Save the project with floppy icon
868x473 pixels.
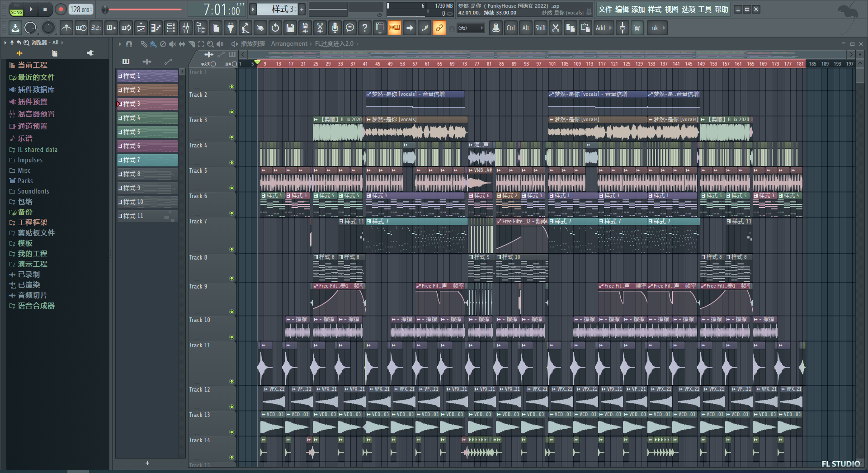(290, 28)
